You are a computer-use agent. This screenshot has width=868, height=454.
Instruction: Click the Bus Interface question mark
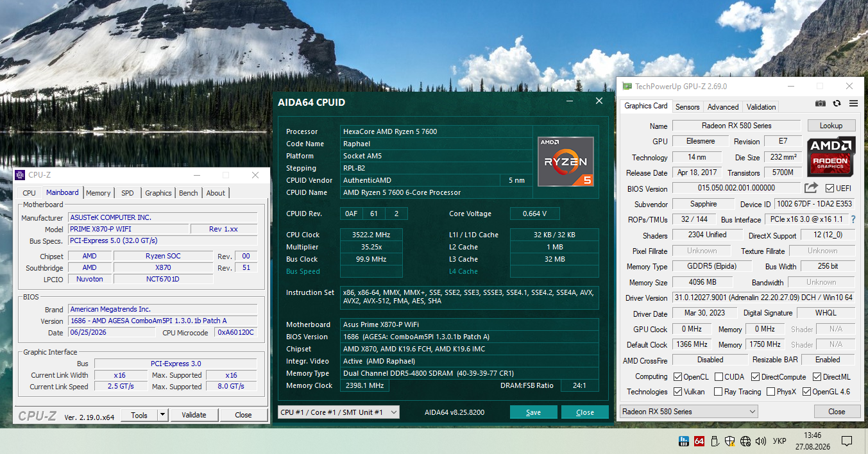(853, 219)
